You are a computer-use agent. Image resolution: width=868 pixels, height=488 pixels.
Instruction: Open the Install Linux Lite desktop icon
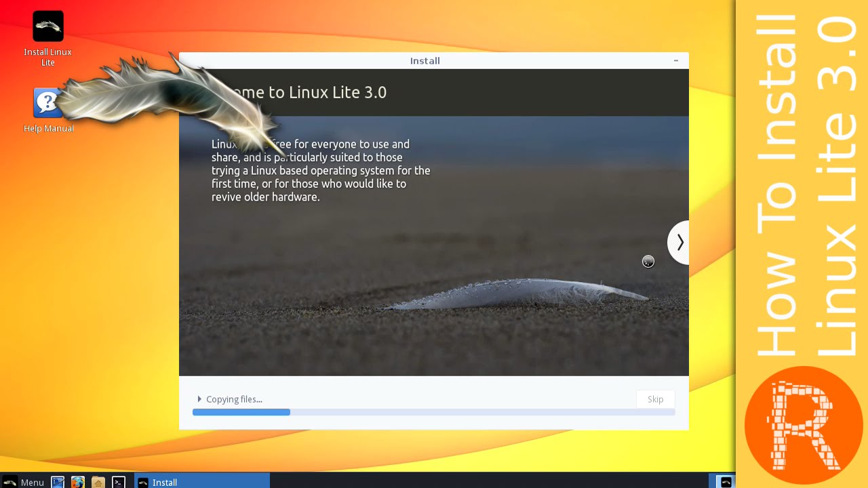pos(47,39)
